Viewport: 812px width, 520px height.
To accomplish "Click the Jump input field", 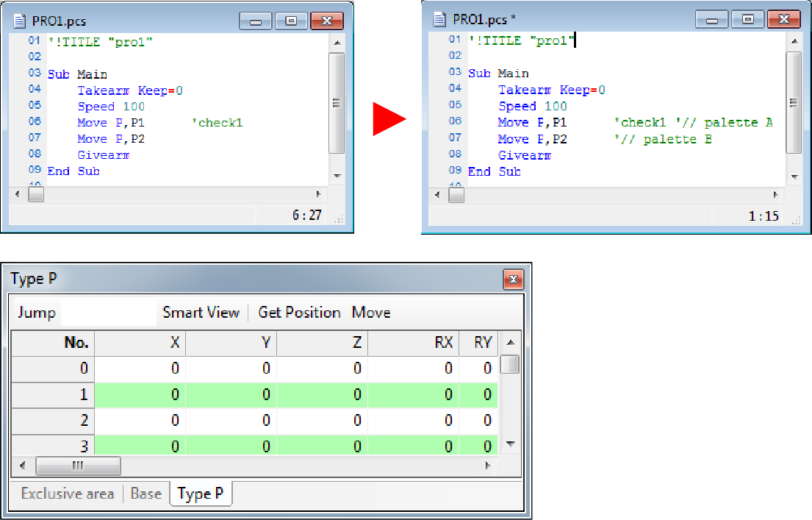I will point(108,313).
